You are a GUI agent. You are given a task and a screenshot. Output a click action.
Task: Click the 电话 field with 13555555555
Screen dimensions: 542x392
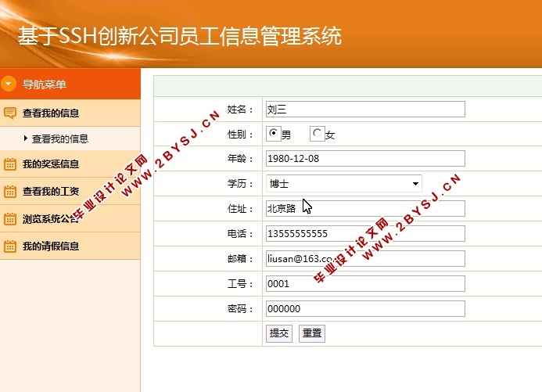point(365,234)
